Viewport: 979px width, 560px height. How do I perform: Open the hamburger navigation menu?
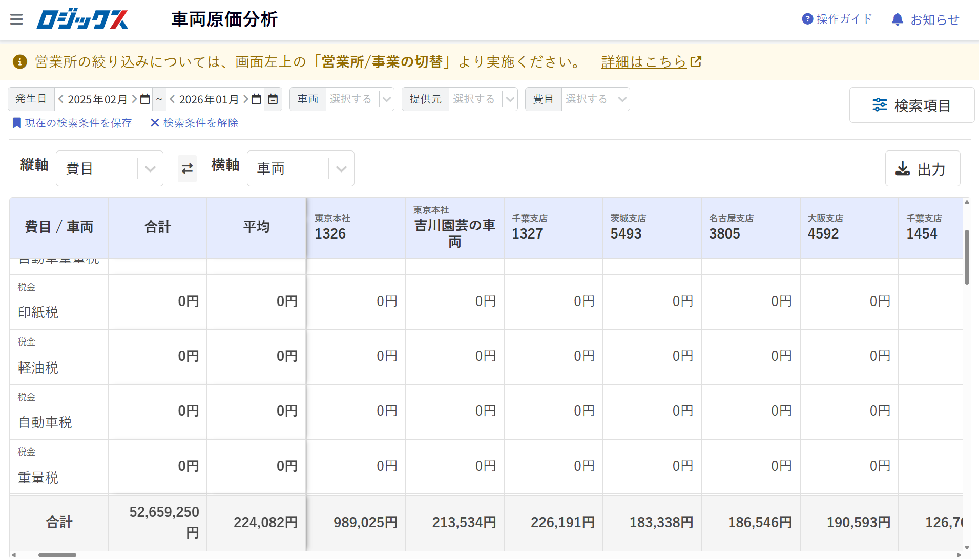point(16,19)
